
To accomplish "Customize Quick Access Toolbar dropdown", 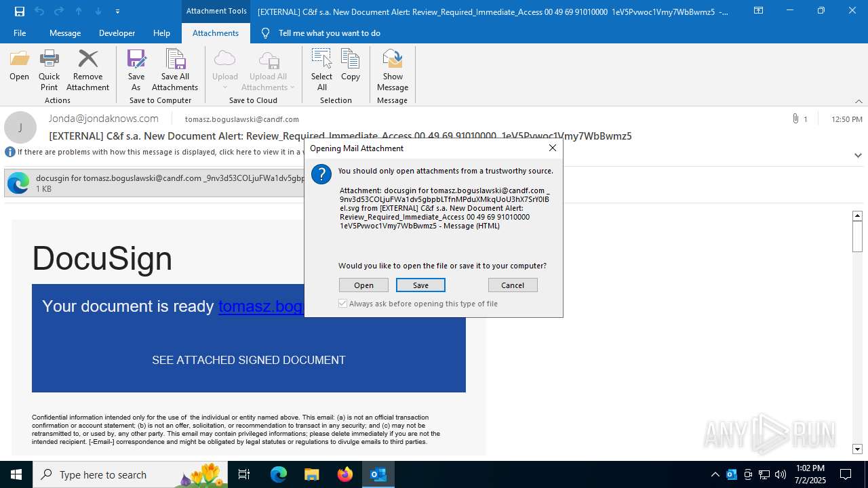I will (117, 11).
